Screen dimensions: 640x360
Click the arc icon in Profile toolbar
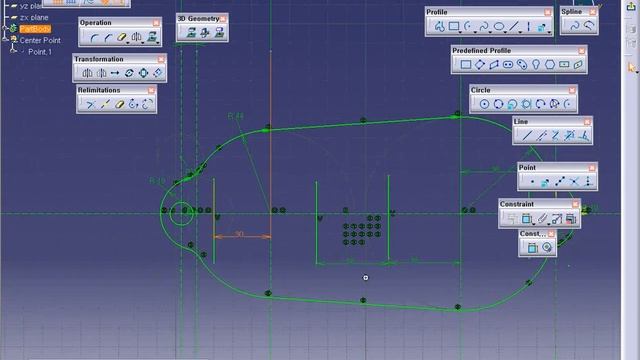point(468,27)
